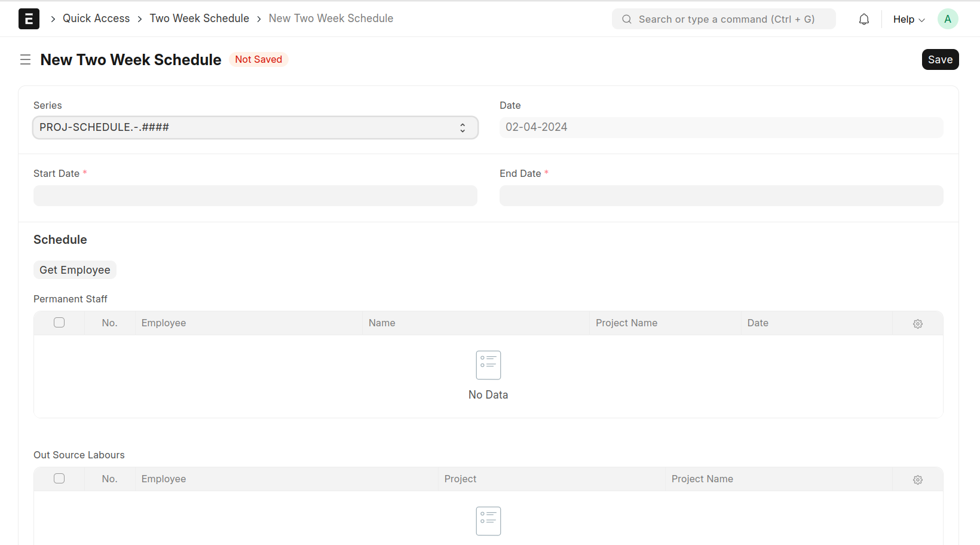This screenshot has width=980, height=545.
Task: Select all rows in Out Source Labours table
Action: [x=59, y=479]
